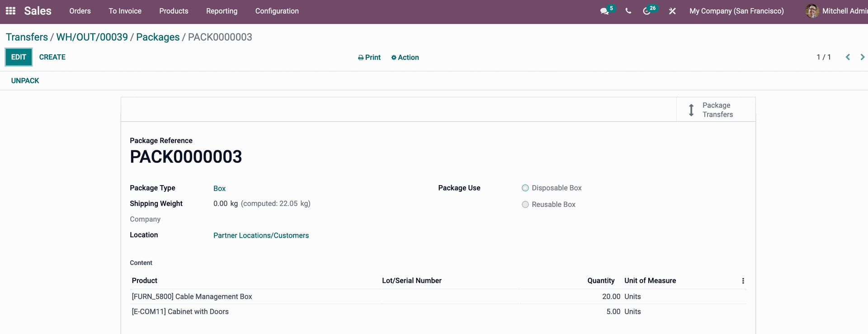The image size is (868, 334).
Task: Open Partner Locations/Customers location link
Action: [x=261, y=235]
